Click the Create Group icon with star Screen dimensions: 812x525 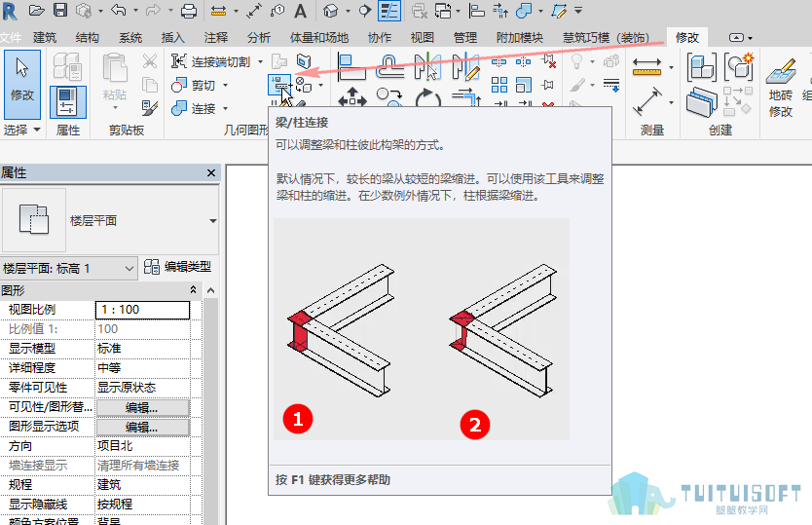739,66
